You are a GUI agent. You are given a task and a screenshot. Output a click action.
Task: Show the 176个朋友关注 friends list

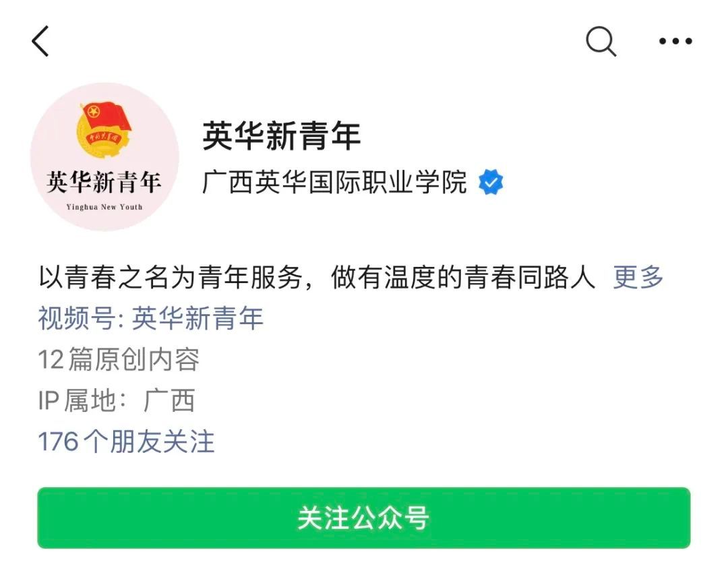click(126, 441)
